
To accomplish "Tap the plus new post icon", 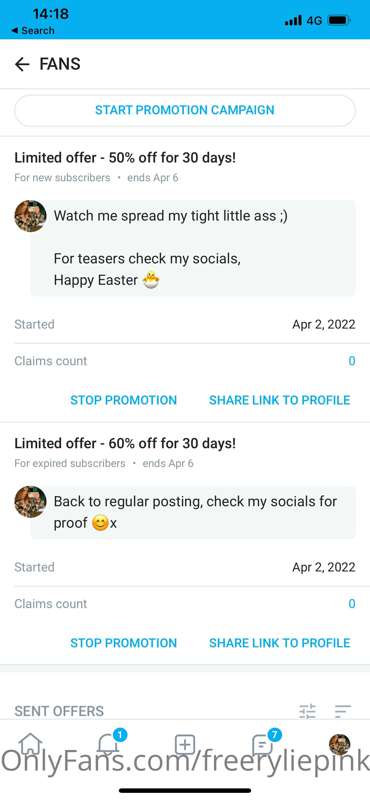I will 185,745.
